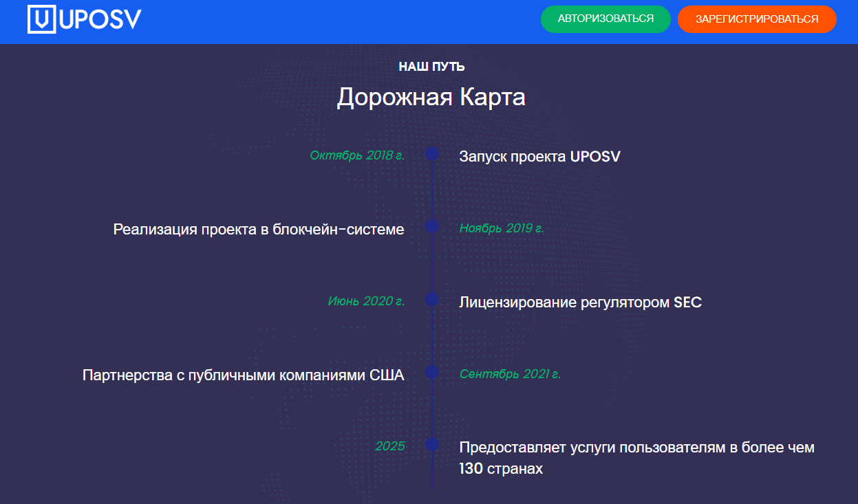Click the UPOSV shield logo icon

[41, 20]
